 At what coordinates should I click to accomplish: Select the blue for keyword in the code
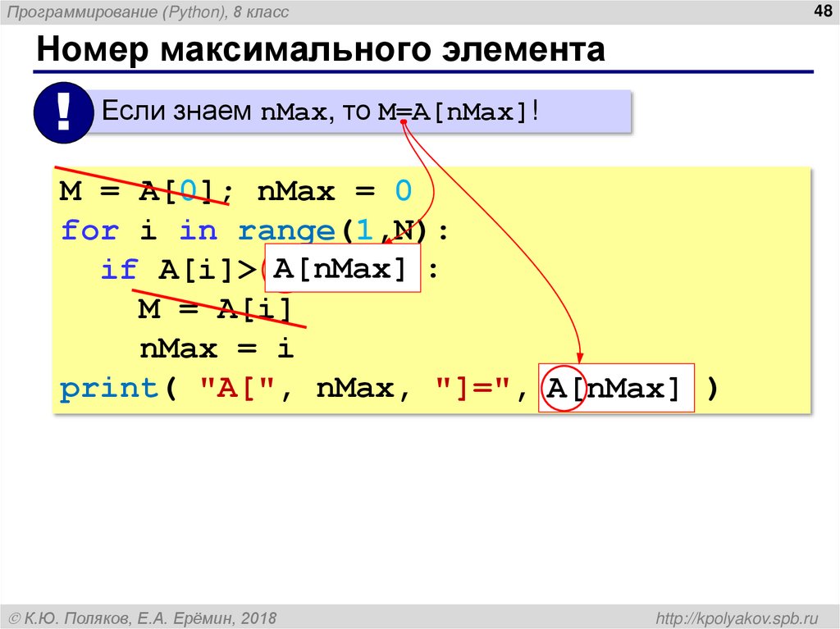[x=89, y=230]
